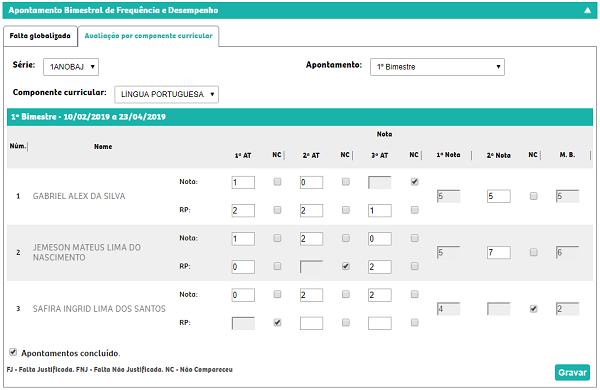Open the Apontamento bimestre dropdown
The width and height of the screenshot is (600, 390).
pyautogui.click(x=437, y=67)
